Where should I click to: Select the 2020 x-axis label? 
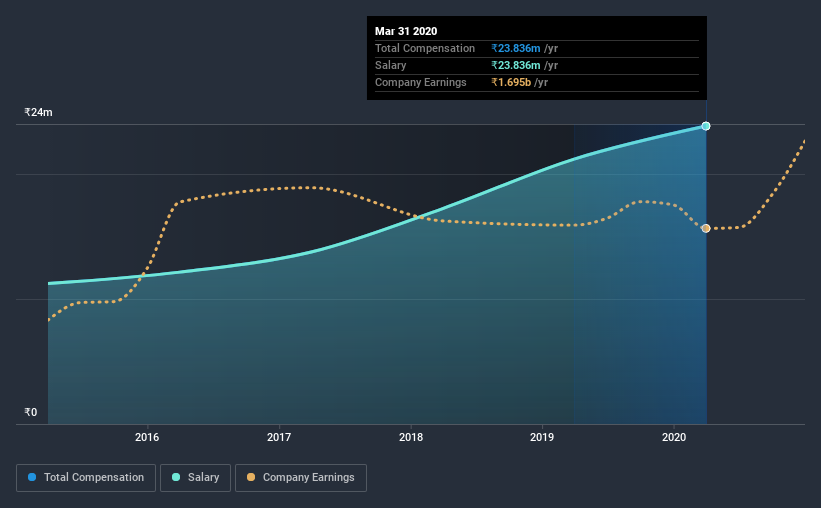[674, 437]
